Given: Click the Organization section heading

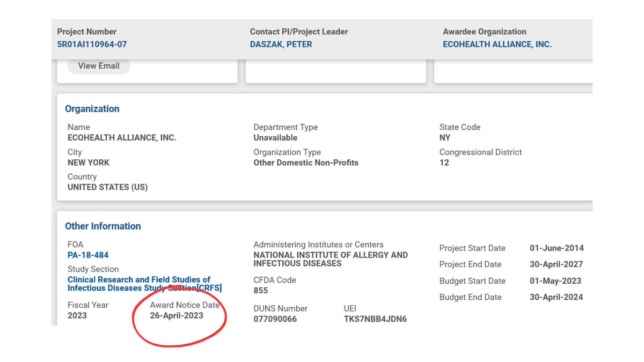Looking at the screenshot, I should 92,109.
